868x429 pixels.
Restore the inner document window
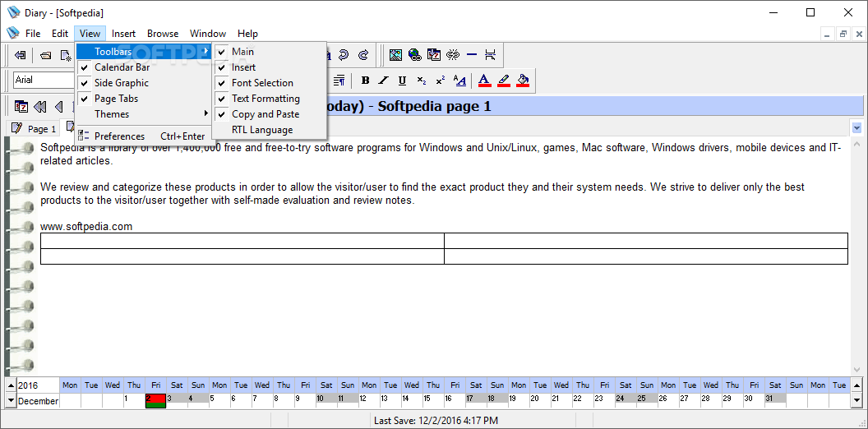843,34
